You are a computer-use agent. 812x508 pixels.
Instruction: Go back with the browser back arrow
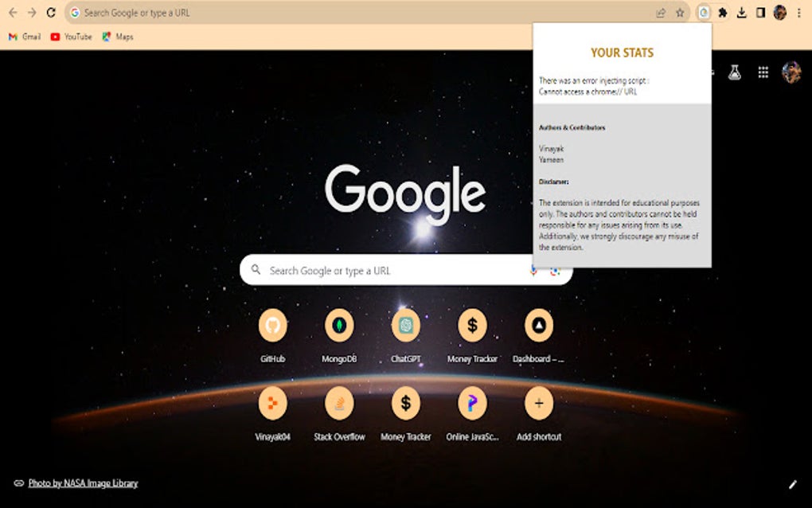pos(13,13)
